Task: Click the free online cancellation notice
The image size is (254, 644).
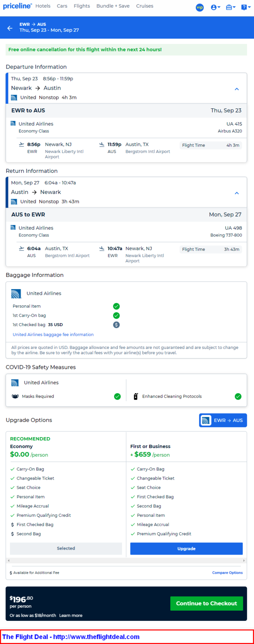Action: (126, 50)
